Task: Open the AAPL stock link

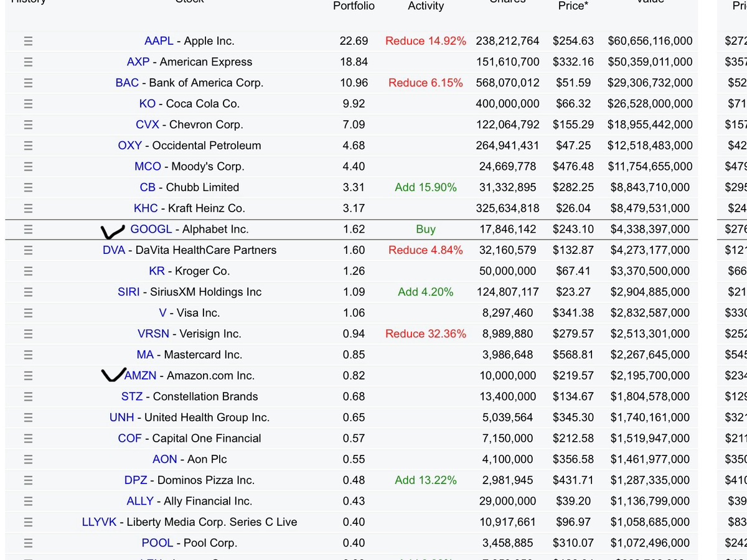Action: [159, 41]
